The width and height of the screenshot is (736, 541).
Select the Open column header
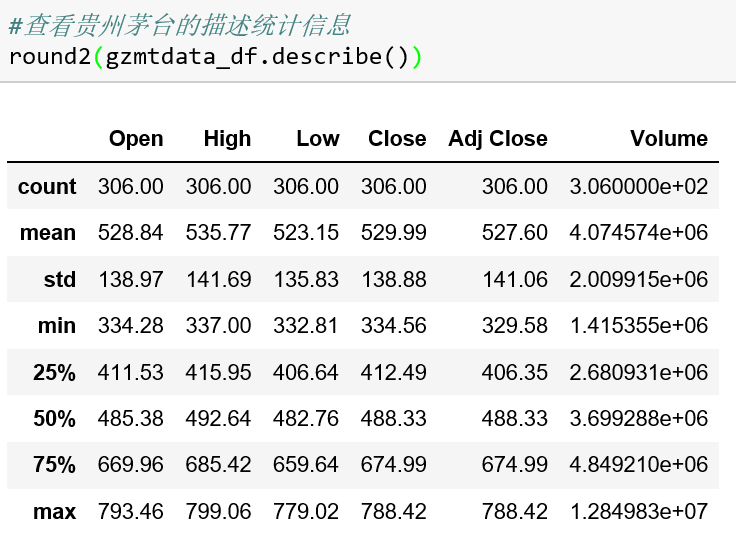136,138
